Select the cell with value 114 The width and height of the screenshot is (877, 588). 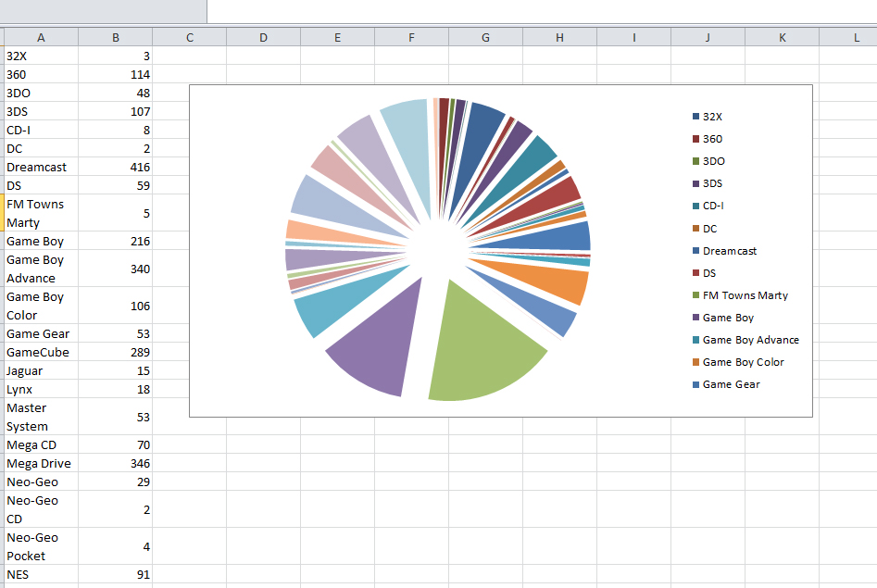click(x=115, y=74)
